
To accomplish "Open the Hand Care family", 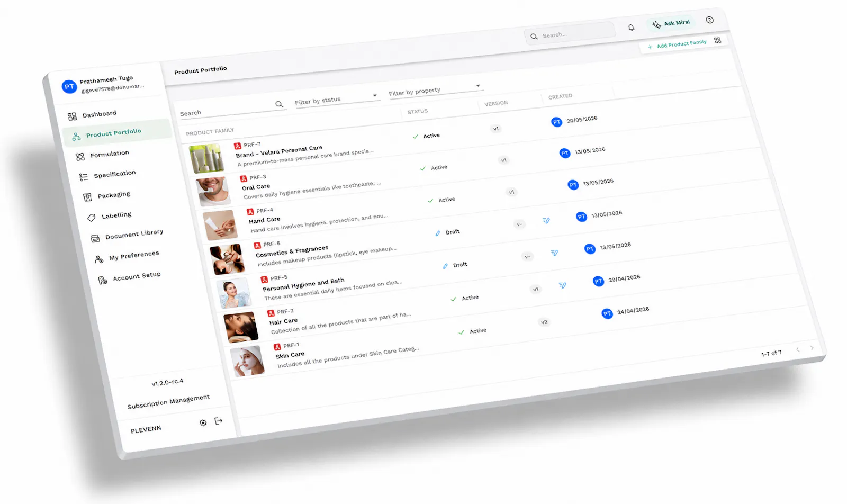I will tap(265, 220).
